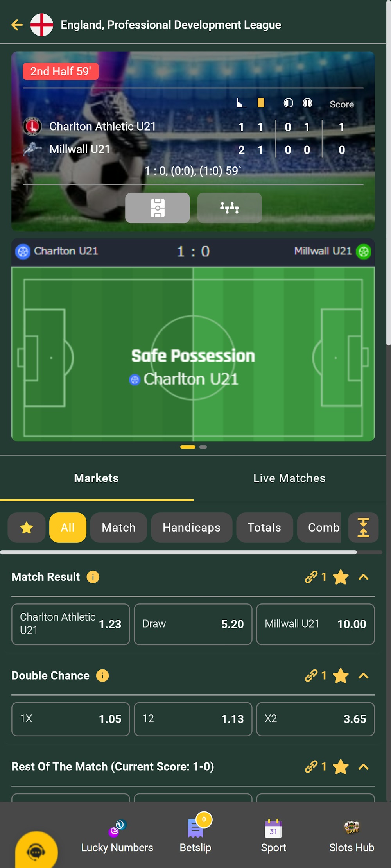Image resolution: width=391 pixels, height=868 pixels.
Task: Click the second carousel page dot
Action: (x=203, y=446)
